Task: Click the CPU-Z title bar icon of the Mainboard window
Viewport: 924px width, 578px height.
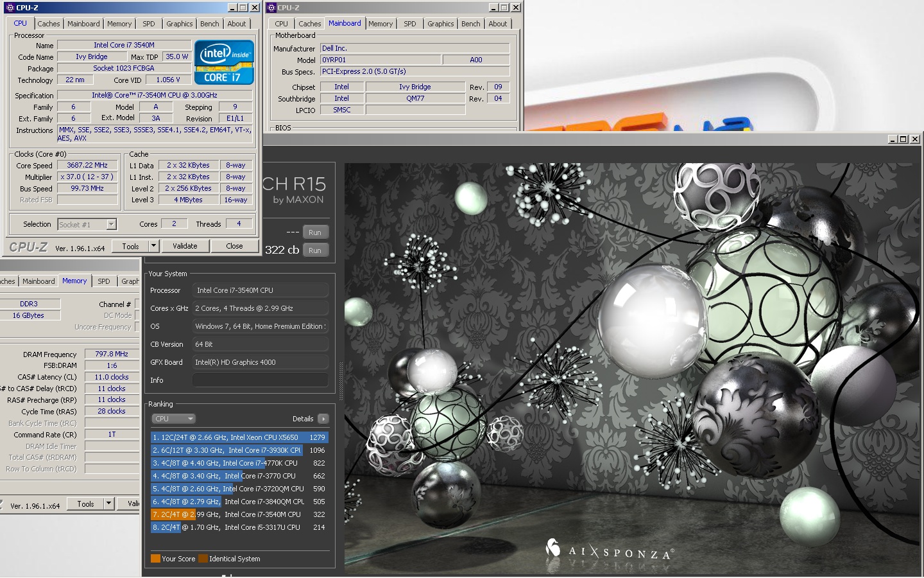Action: 271,8
